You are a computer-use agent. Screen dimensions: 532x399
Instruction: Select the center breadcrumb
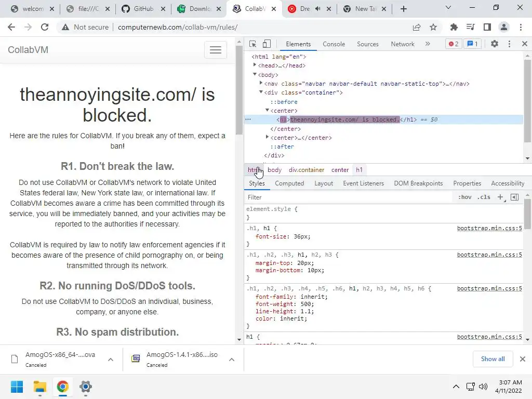(340, 170)
